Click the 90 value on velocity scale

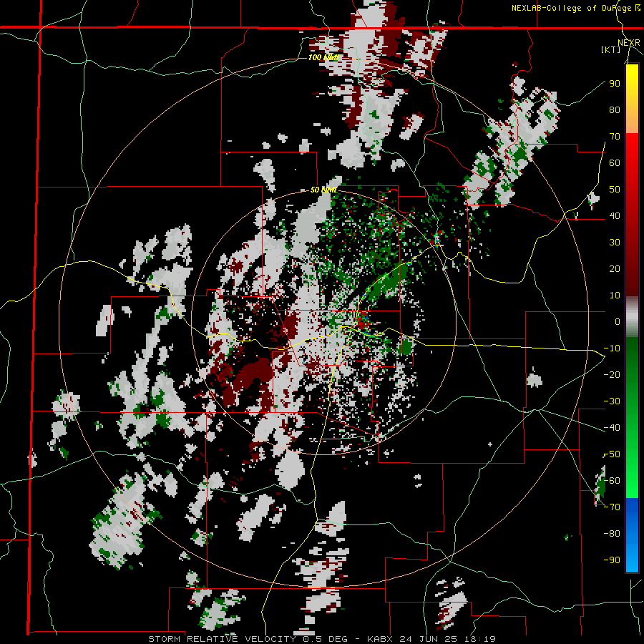coord(615,84)
